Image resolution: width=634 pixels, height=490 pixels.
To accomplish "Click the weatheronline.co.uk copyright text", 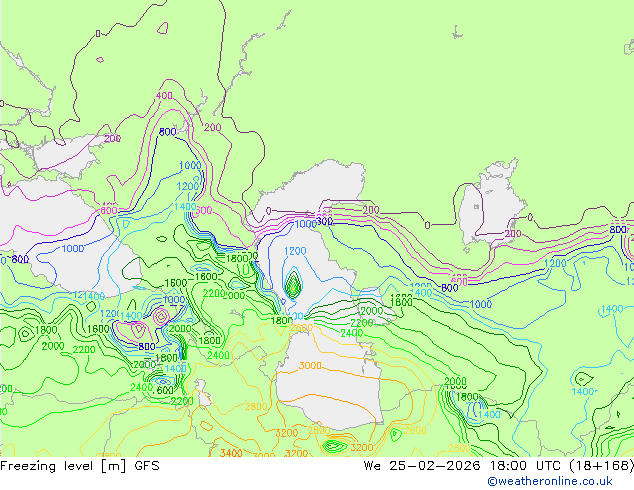I will point(550,481).
